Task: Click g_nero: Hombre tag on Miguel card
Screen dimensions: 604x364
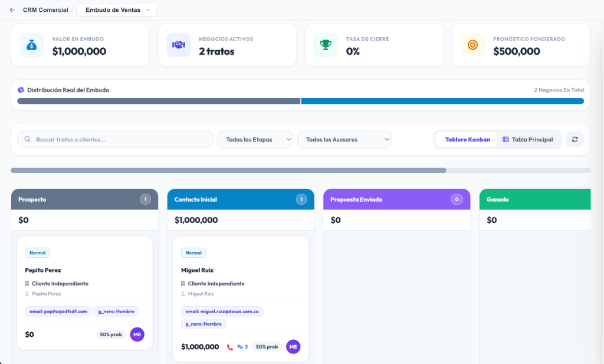Action: click(203, 324)
